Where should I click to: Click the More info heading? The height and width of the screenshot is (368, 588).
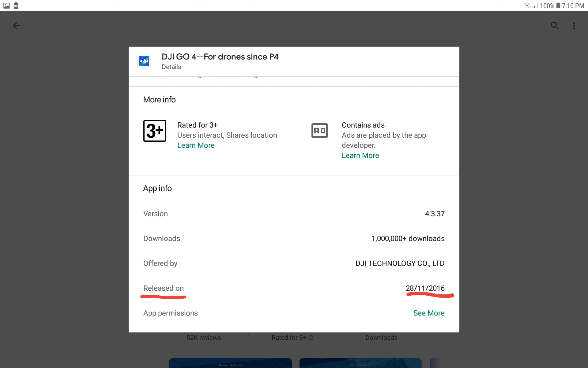pos(159,100)
